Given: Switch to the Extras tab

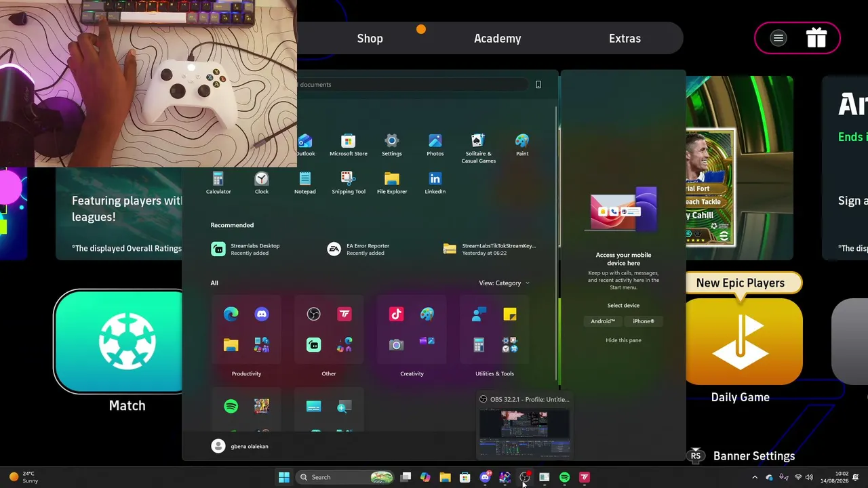Looking at the screenshot, I should (625, 39).
